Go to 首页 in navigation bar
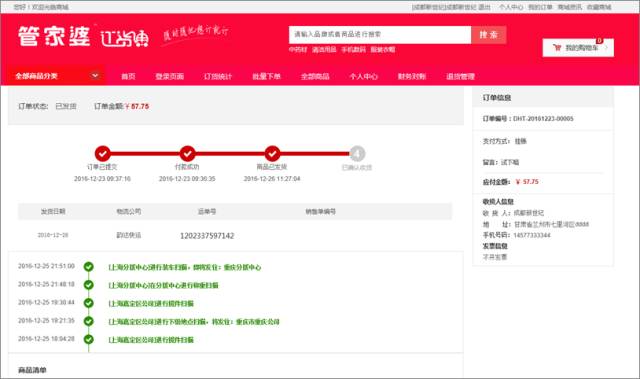This screenshot has height=379, width=640. coord(128,76)
